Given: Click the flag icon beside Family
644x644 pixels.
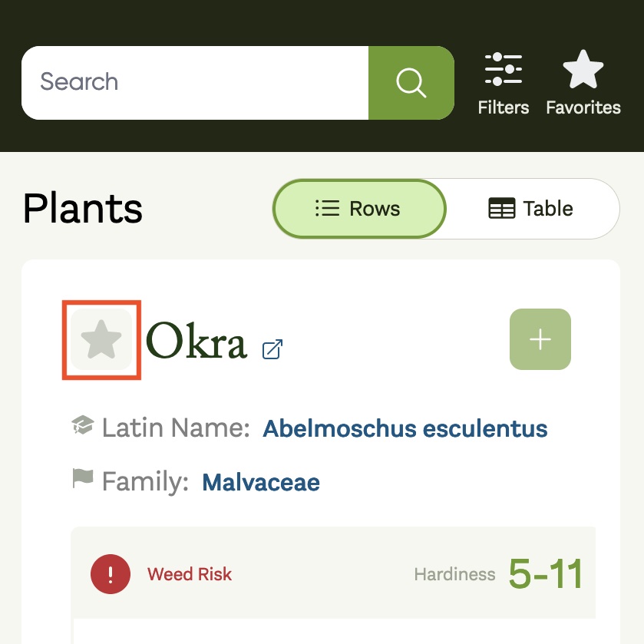Looking at the screenshot, I should tap(83, 478).
